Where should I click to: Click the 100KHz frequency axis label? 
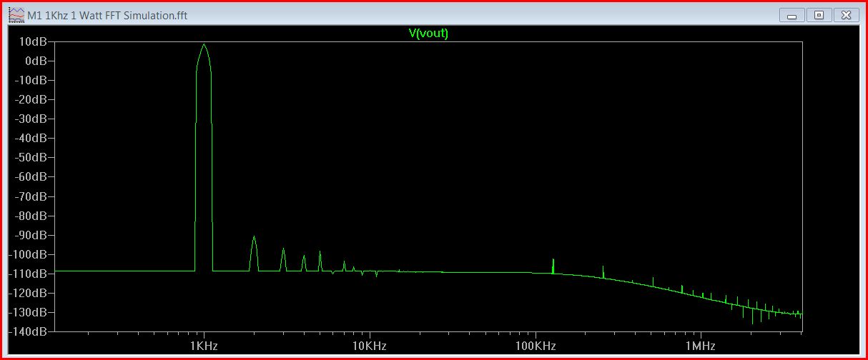536,346
